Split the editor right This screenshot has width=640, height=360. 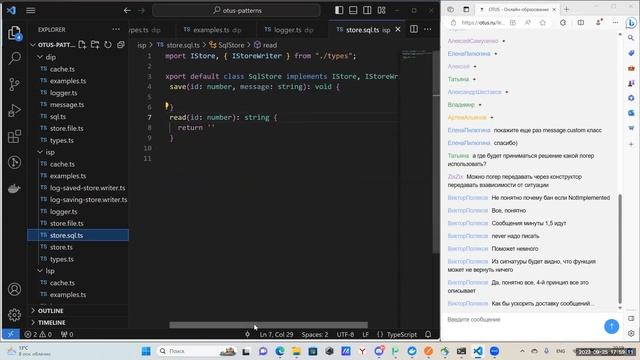pos(414,29)
